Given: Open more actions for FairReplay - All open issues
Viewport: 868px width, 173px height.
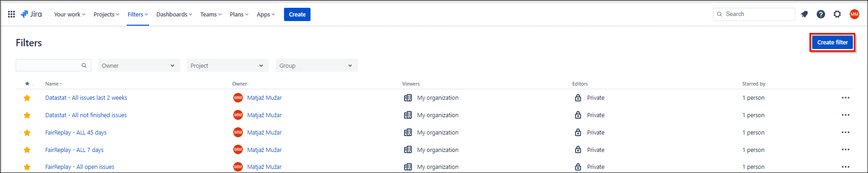Looking at the screenshot, I should (846, 167).
